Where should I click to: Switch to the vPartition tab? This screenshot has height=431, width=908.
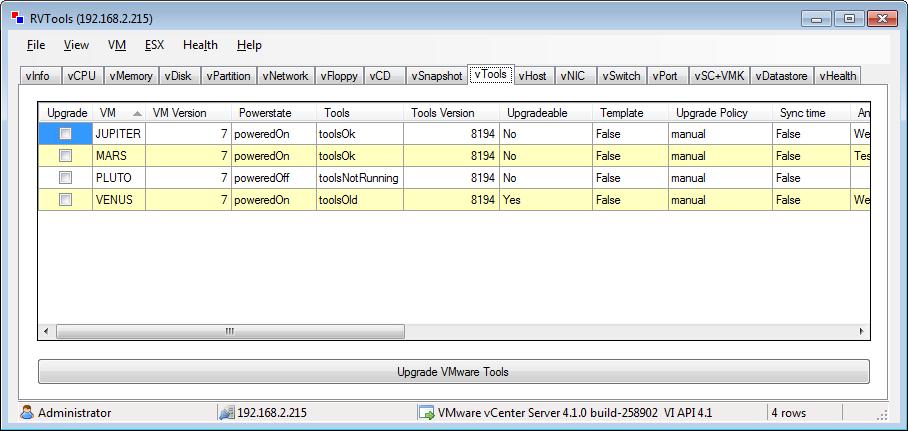(229, 76)
